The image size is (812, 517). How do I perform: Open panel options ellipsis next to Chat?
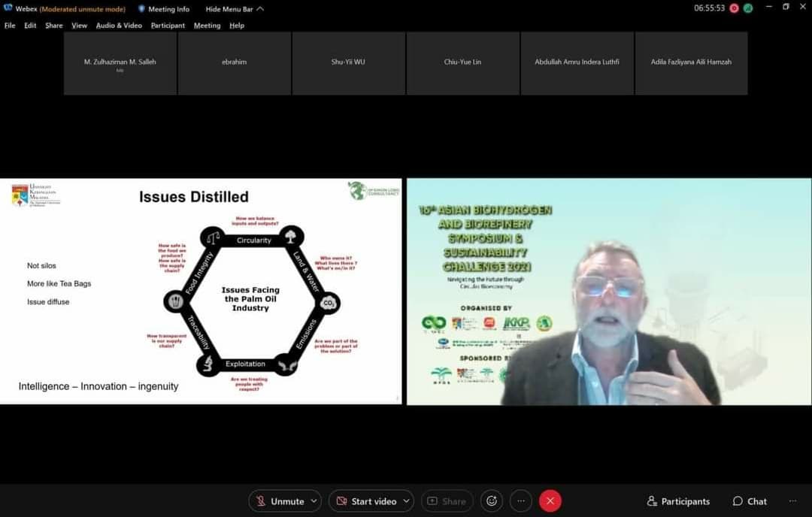click(x=792, y=501)
